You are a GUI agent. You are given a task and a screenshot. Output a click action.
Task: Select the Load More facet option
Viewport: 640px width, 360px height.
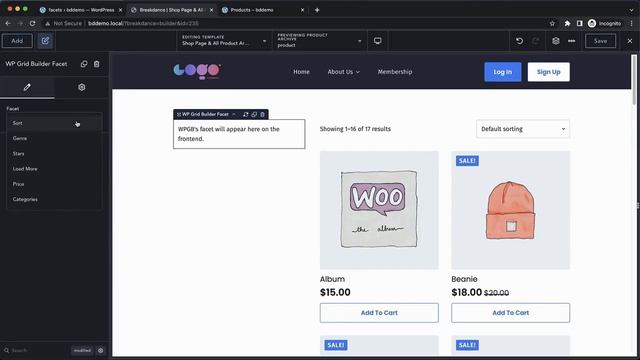pos(54,169)
